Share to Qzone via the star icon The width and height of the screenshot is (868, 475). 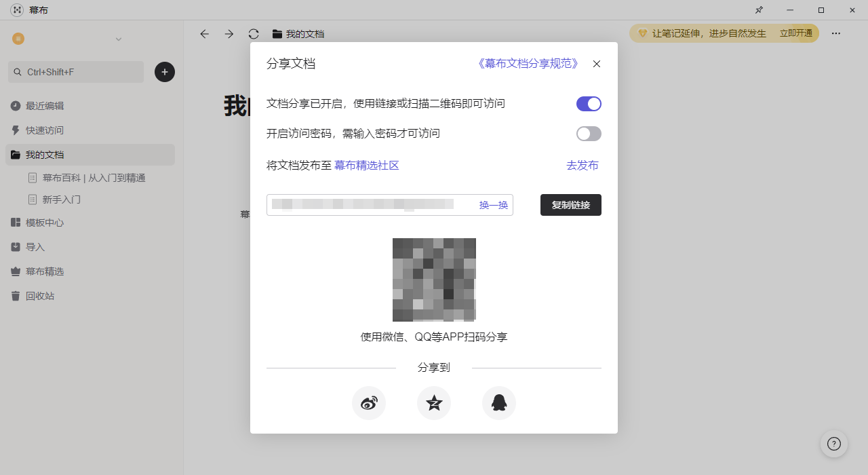pyautogui.click(x=433, y=403)
